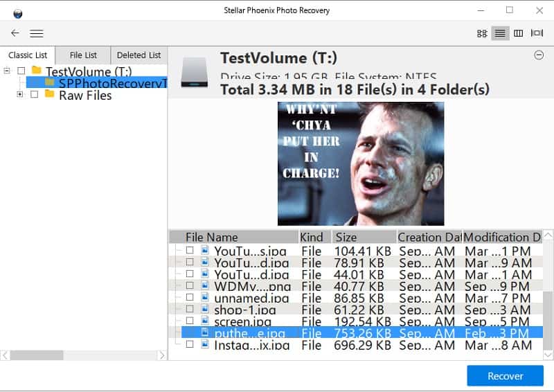Click tree panel scroll left arrow
Screen dimensions: 554x392
(5, 355)
